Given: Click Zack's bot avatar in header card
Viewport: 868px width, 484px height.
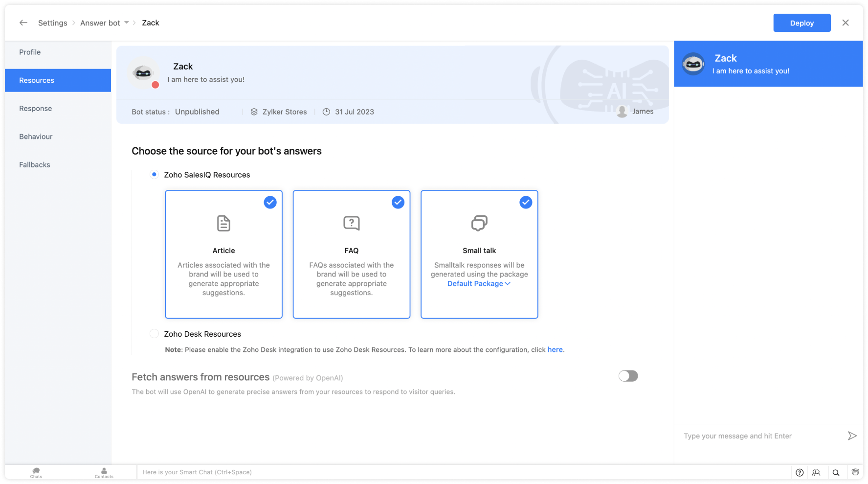Looking at the screenshot, I should point(143,73).
